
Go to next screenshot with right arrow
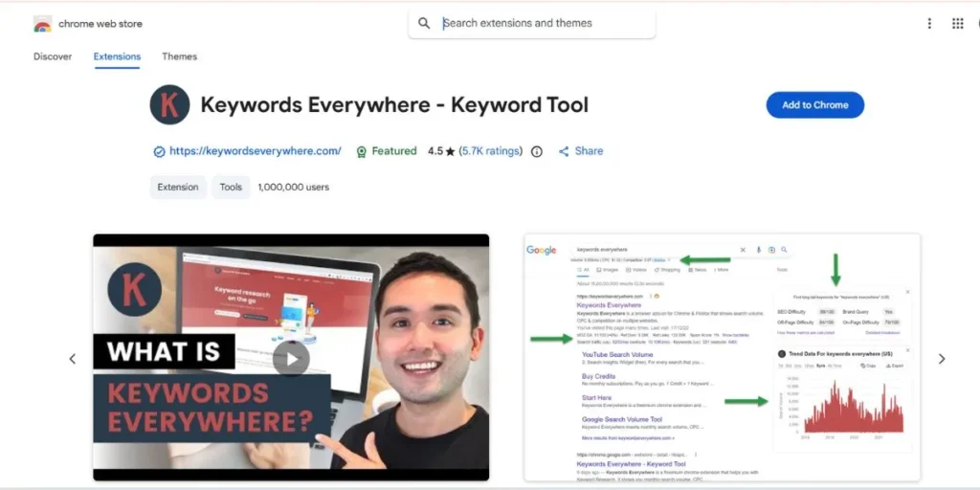tap(942, 359)
